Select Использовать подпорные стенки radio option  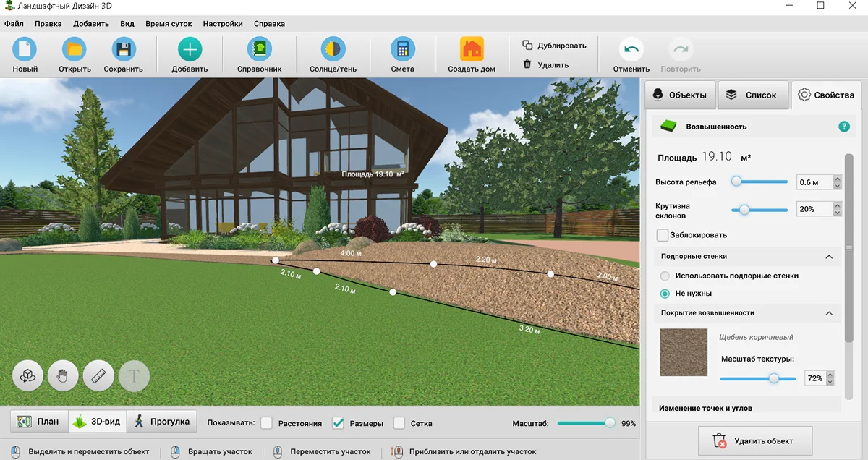point(665,276)
